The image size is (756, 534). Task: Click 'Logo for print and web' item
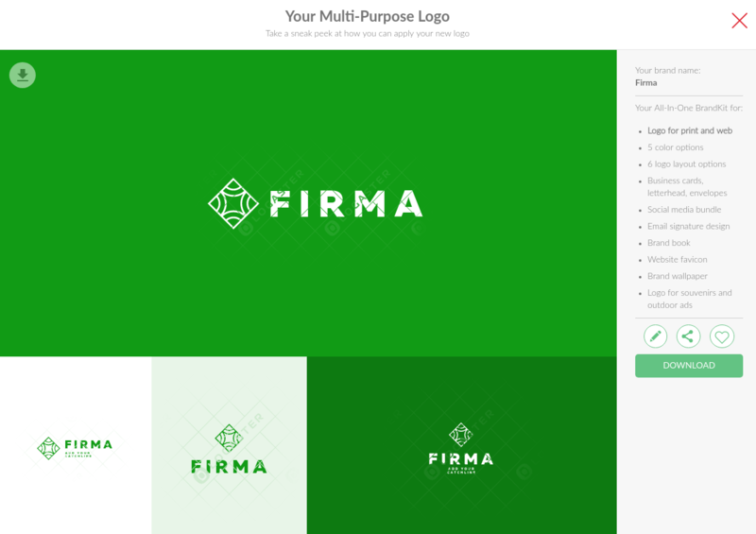(690, 130)
